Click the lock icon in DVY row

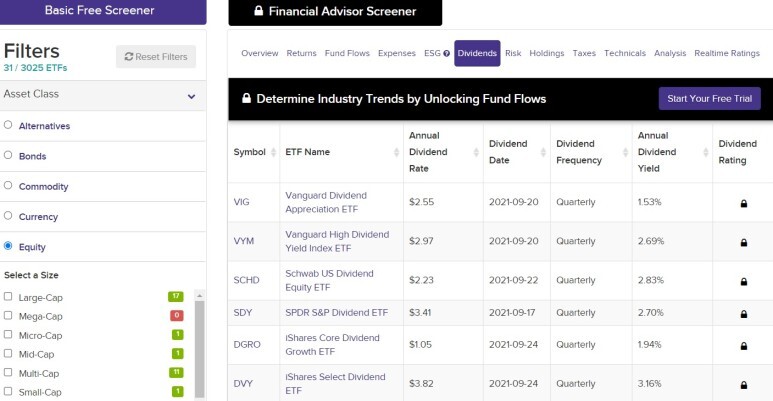[x=744, y=385]
